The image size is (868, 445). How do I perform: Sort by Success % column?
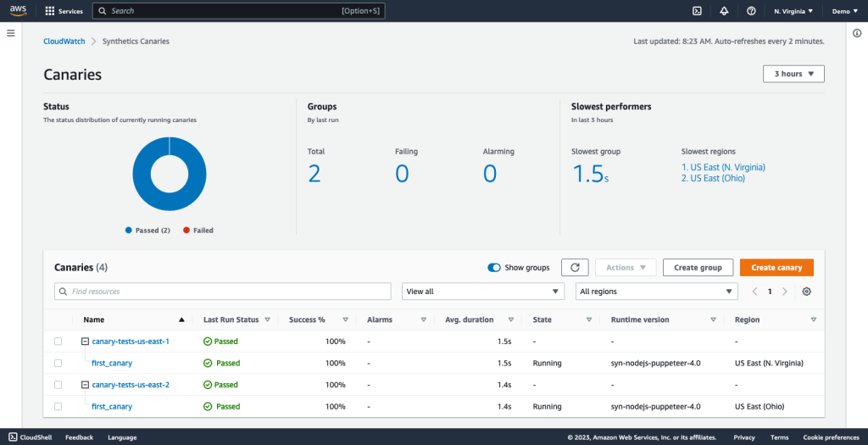(346, 320)
